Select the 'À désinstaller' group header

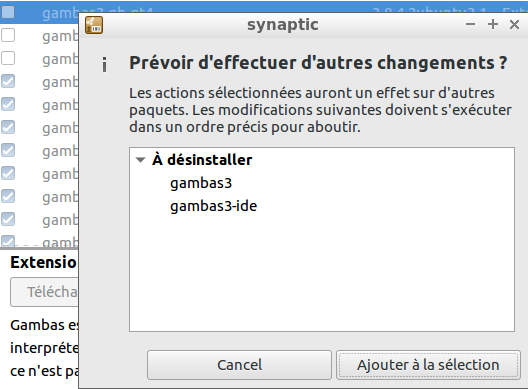(202, 160)
